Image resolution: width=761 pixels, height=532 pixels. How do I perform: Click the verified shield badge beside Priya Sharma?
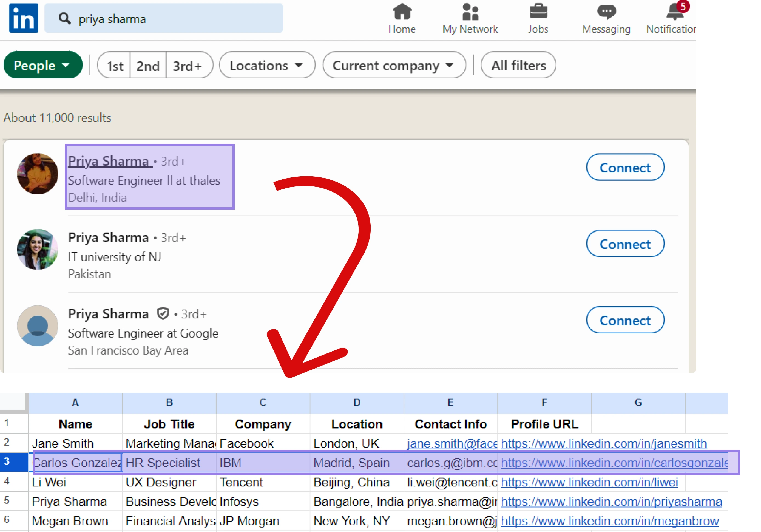tap(163, 313)
